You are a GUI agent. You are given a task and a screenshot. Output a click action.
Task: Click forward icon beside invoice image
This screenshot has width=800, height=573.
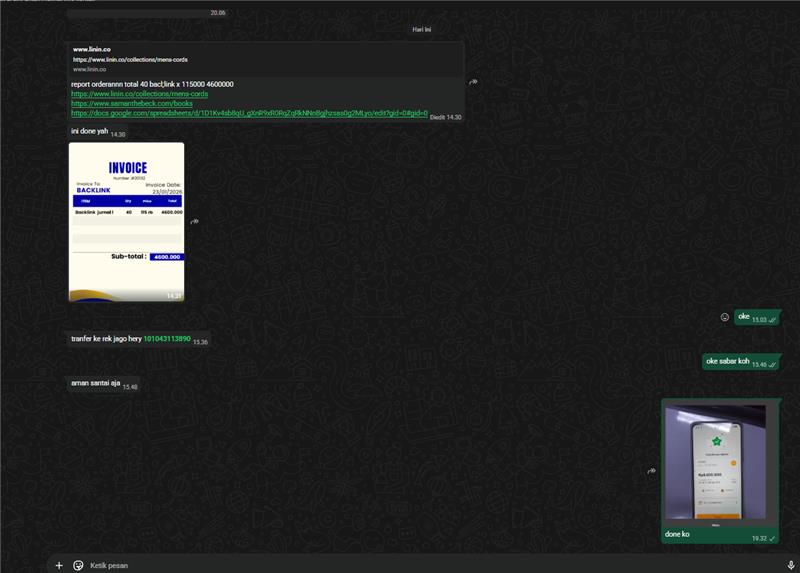194,222
